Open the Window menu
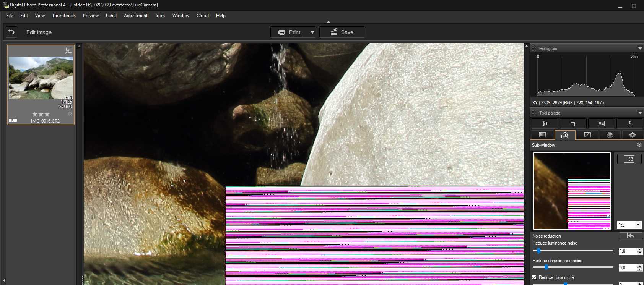 pyautogui.click(x=181, y=16)
